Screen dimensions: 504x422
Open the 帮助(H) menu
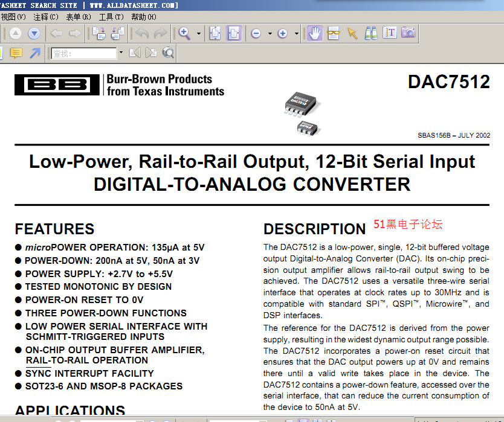144,17
